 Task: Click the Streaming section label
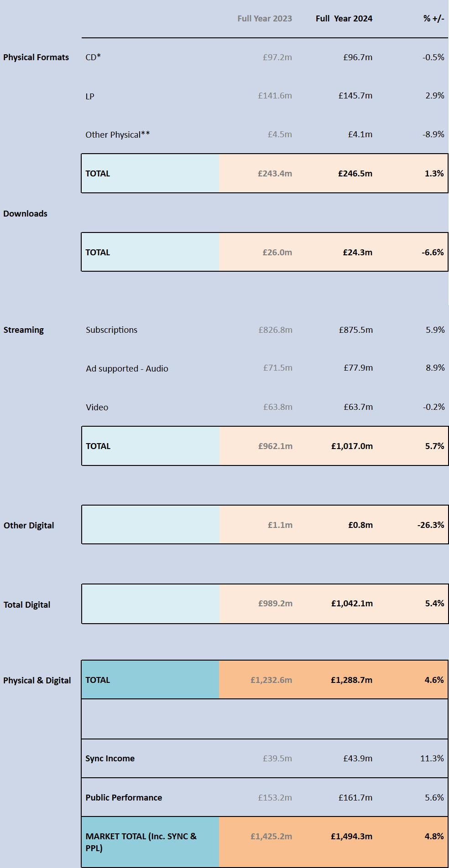coord(24,330)
